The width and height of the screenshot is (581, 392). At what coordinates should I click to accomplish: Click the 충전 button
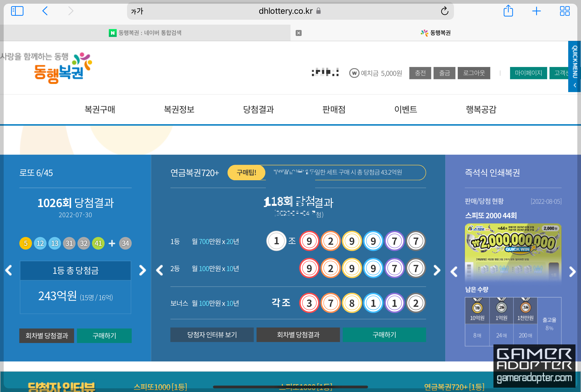(420, 73)
